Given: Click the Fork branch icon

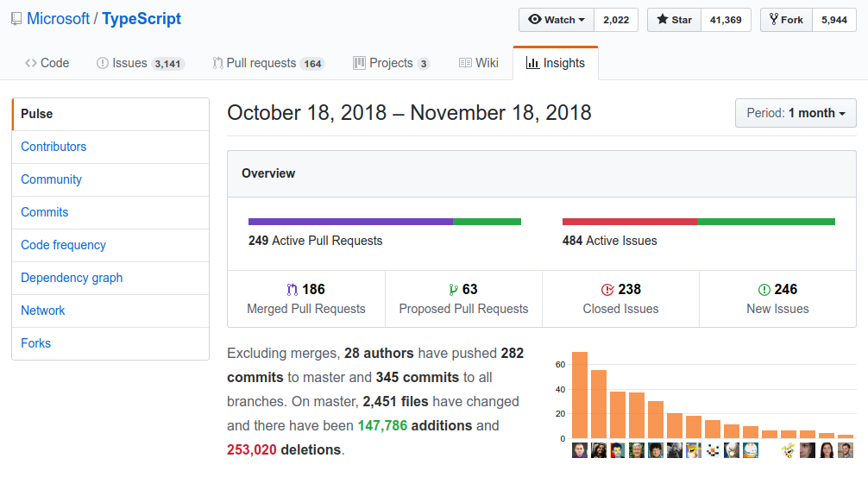Looking at the screenshot, I should click(x=774, y=19).
